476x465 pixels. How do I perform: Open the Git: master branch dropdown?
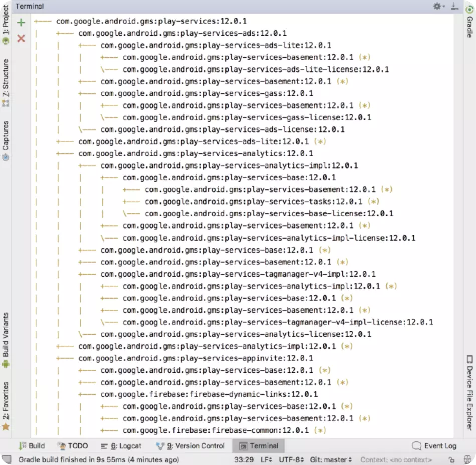pos(331,460)
